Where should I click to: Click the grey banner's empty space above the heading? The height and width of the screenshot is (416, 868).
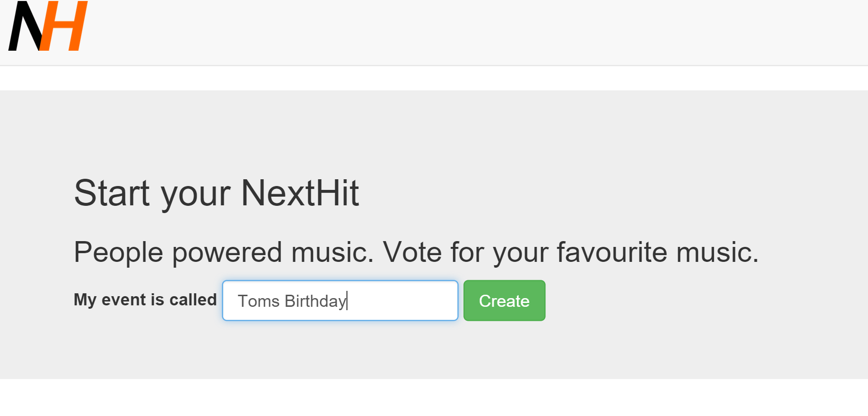point(435,130)
